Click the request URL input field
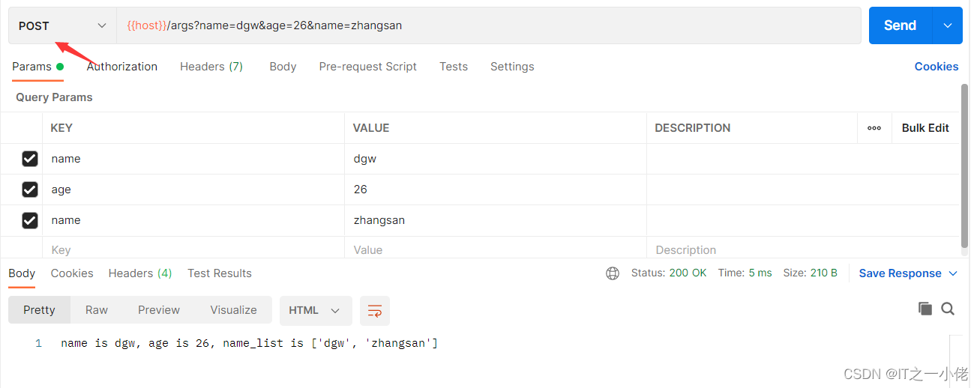 [x=489, y=25]
